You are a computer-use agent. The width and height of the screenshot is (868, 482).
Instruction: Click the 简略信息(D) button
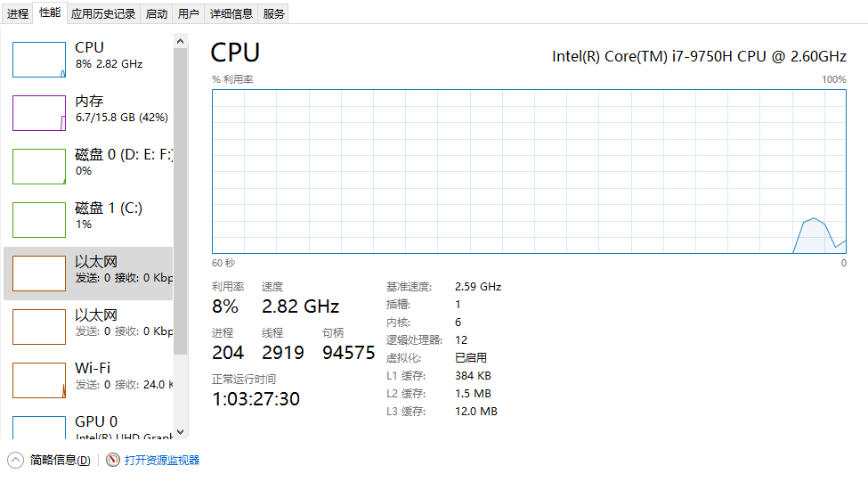pyautogui.click(x=60, y=460)
